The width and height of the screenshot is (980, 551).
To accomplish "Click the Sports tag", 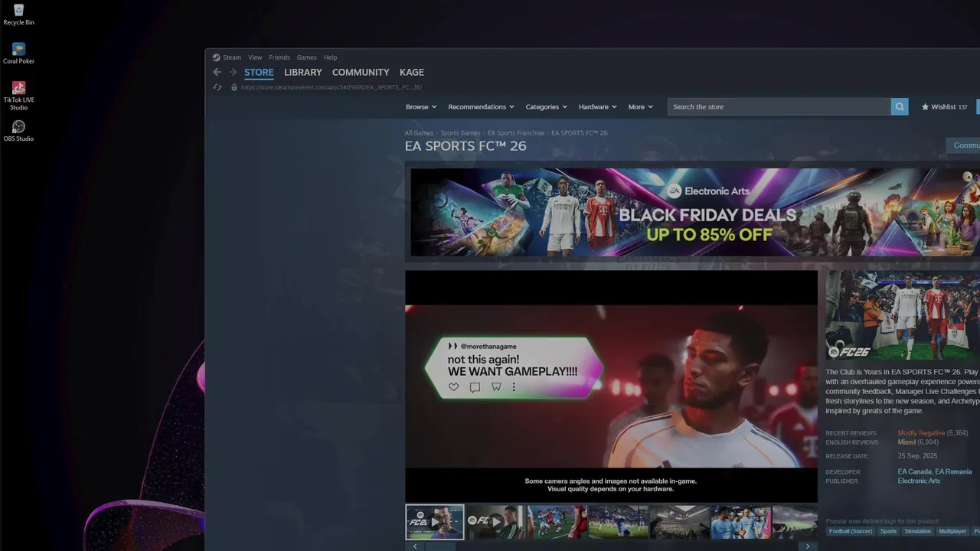I will click(888, 531).
